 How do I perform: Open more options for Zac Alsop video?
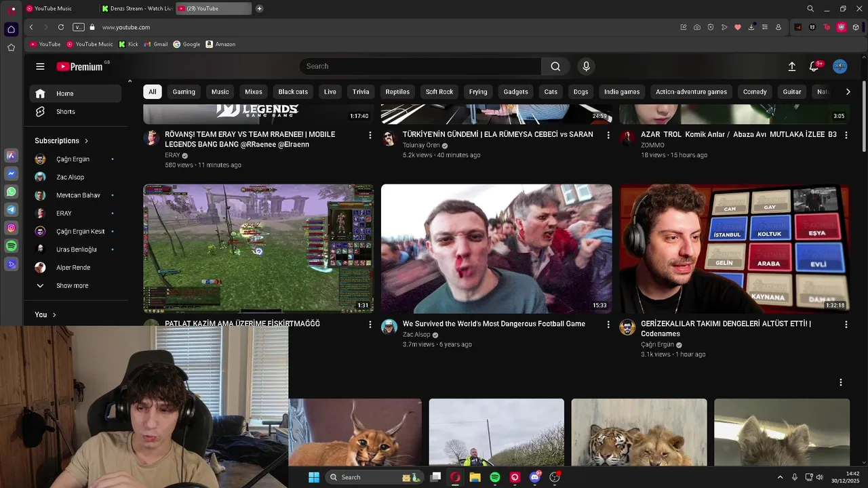click(x=608, y=325)
